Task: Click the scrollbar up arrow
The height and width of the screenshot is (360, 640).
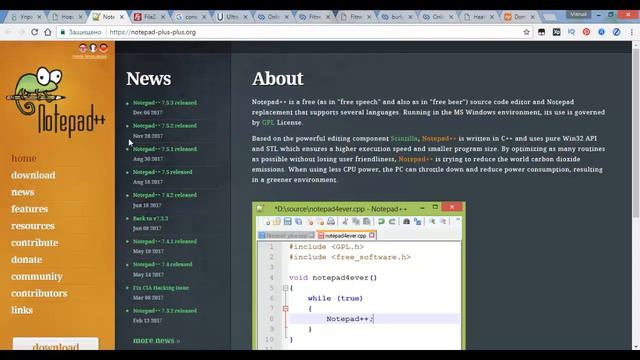Action: (636, 44)
